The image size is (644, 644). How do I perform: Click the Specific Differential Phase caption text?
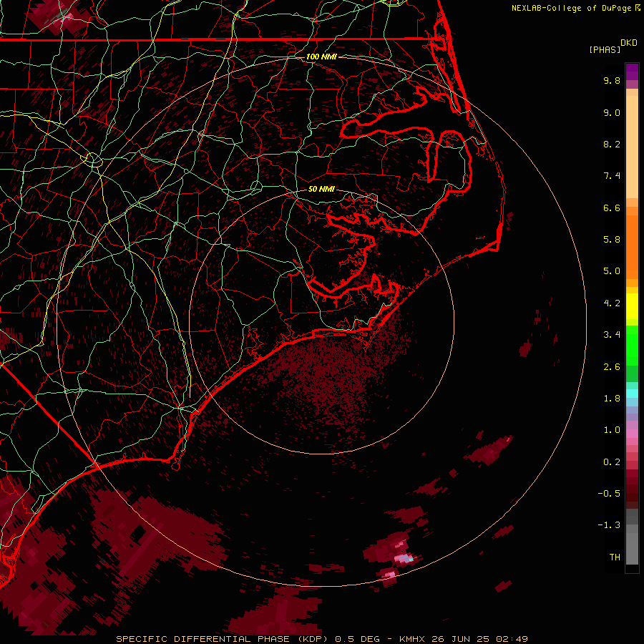coord(321,639)
